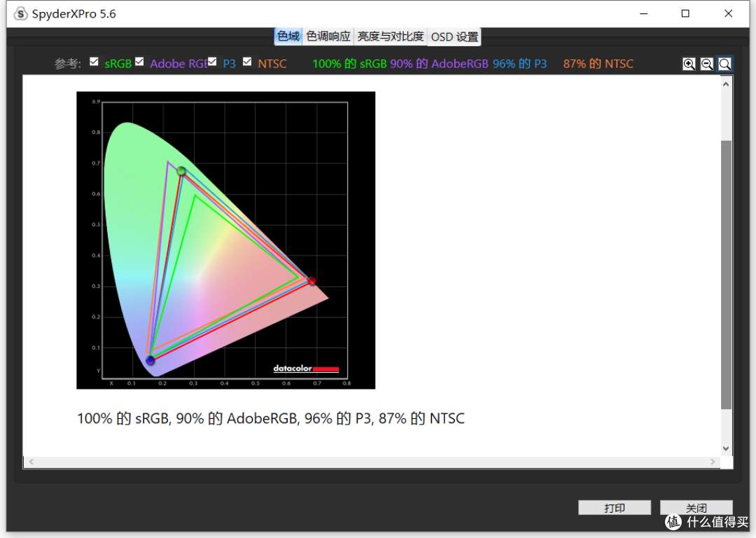Disable the NTSC reference checkbox
Viewport: 756px width, 538px height.
[247, 62]
